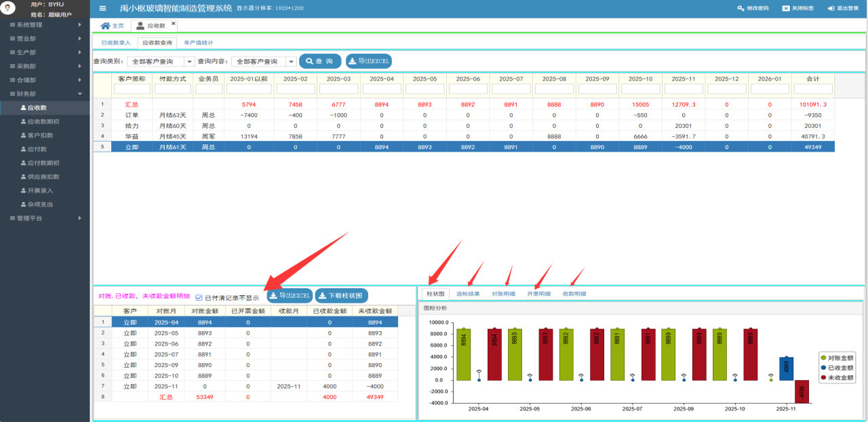Viewport: 868px width, 422px height.
Task: Click the hamburger menu icon in header
Action: coord(102,8)
